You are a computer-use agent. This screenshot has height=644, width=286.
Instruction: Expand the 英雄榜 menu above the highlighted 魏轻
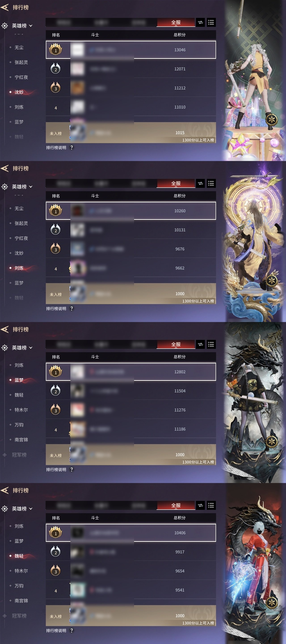22,508
